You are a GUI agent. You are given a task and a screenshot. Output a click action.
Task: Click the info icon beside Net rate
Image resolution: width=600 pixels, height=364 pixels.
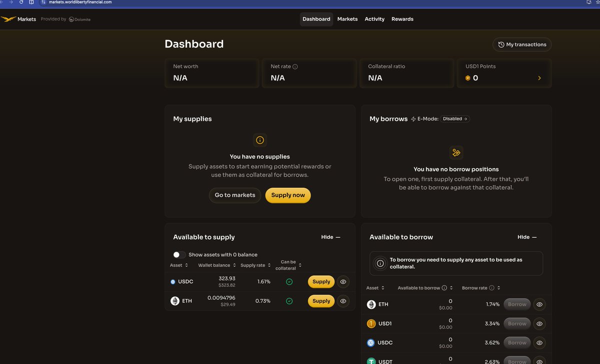[x=295, y=66]
